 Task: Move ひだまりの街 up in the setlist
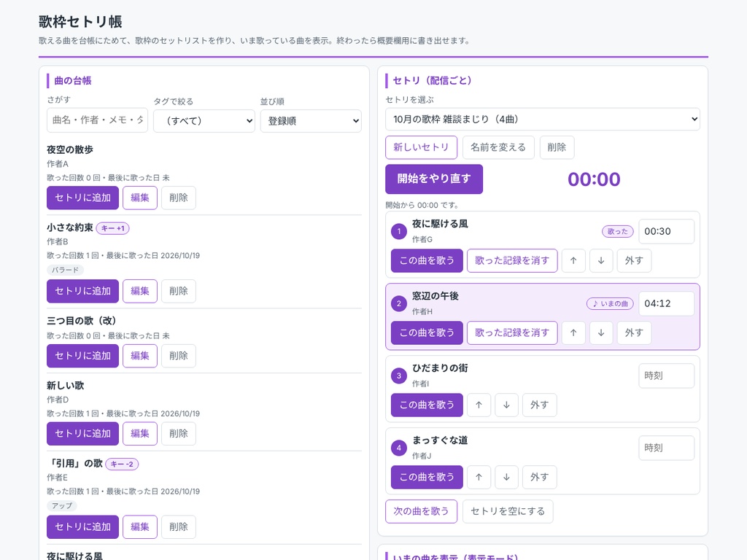point(479,405)
